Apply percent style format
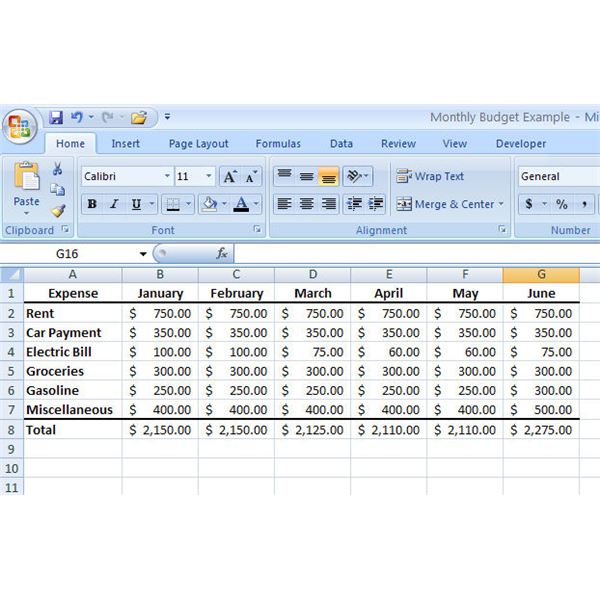600x600 pixels. click(562, 204)
